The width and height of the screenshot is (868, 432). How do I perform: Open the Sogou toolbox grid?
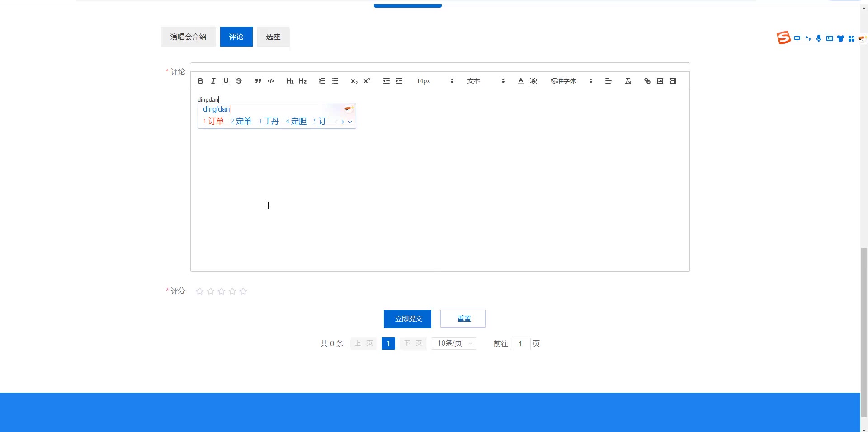851,38
